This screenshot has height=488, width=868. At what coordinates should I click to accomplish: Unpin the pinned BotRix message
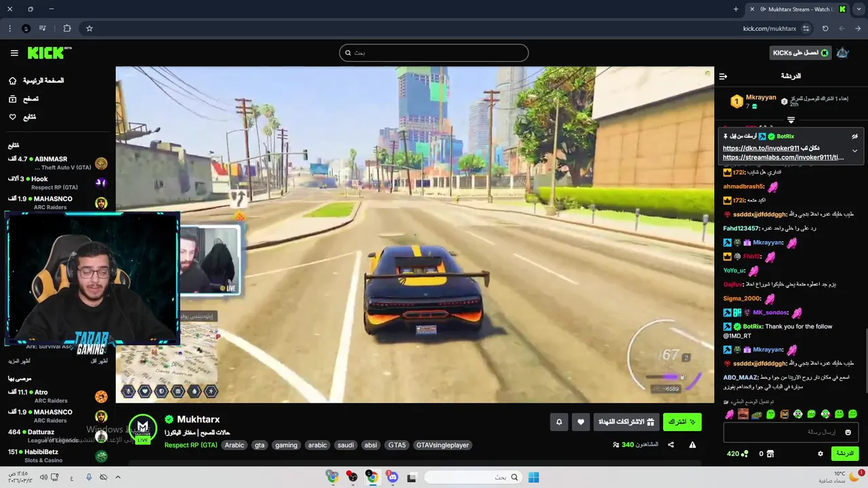click(x=854, y=136)
